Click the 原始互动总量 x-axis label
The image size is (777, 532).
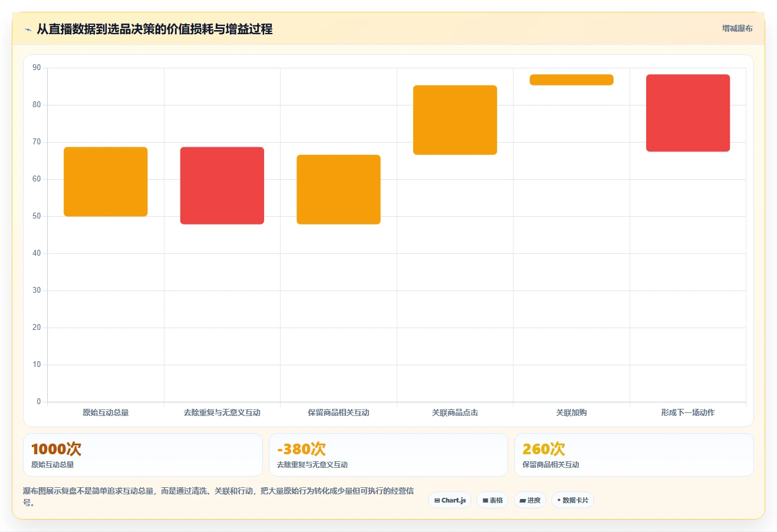[x=106, y=413]
